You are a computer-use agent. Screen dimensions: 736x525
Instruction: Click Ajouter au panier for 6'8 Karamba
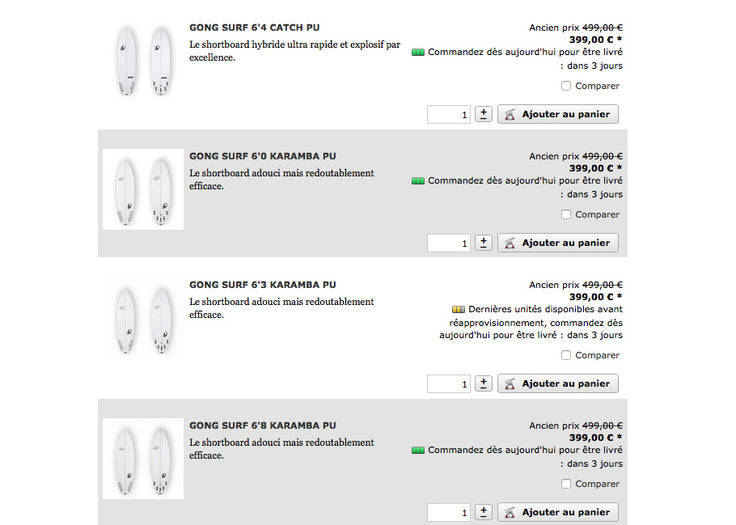tap(558, 512)
